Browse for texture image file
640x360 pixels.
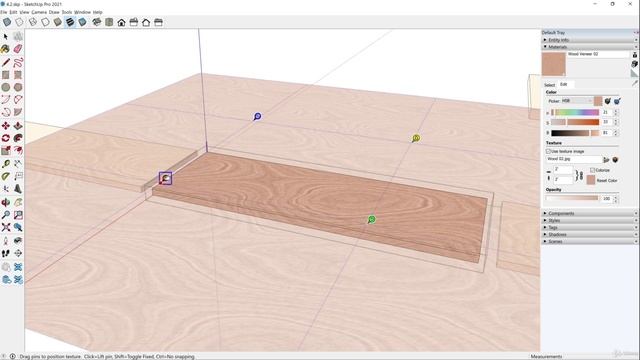pyautogui.click(x=607, y=160)
